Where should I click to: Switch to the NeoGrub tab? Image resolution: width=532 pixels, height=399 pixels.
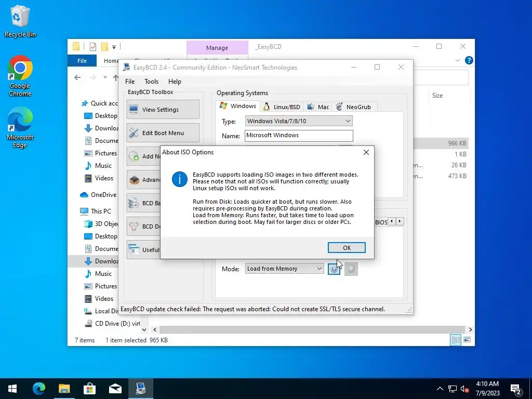coord(353,107)
